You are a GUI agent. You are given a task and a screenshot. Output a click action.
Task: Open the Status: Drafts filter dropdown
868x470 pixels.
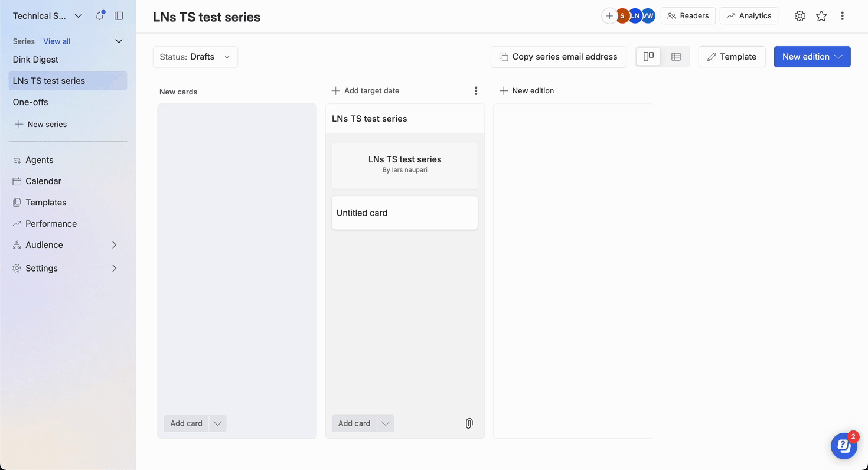click(x=195, y=57)
